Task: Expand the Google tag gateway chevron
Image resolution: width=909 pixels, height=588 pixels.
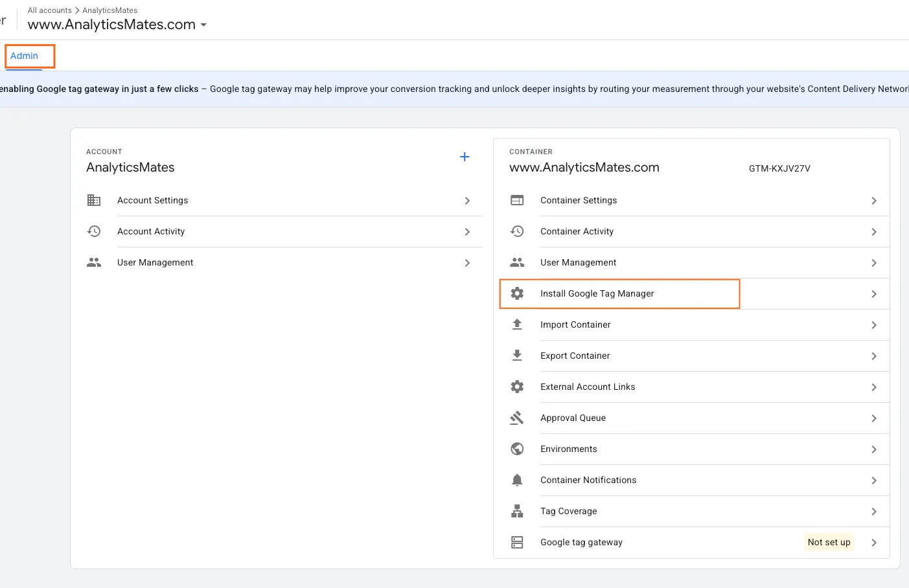Action: click(874, 543)
